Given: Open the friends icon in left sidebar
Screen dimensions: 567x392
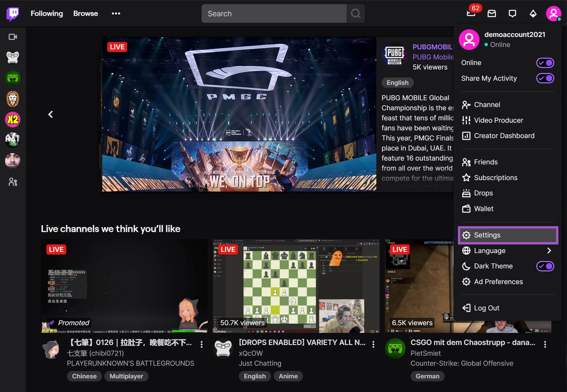Looking at the screenshot, I should pyautogui.click(x=13, y=182).
